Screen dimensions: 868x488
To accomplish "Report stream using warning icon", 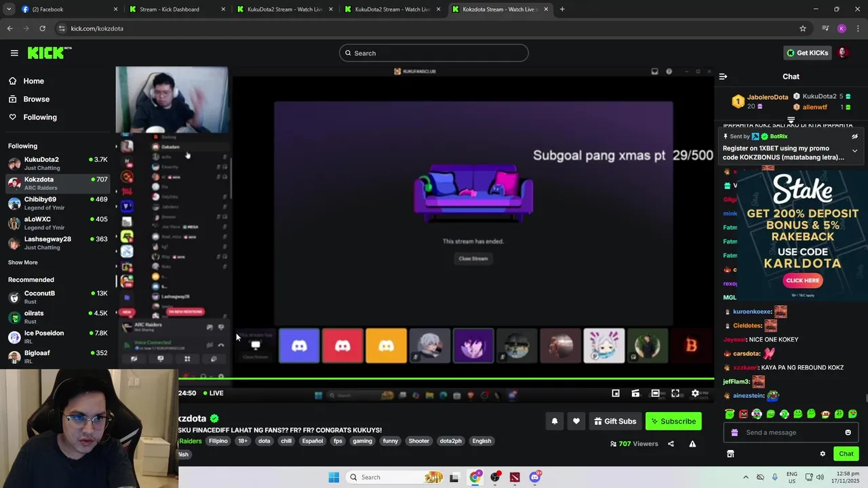I will click(x=692, y=444).
